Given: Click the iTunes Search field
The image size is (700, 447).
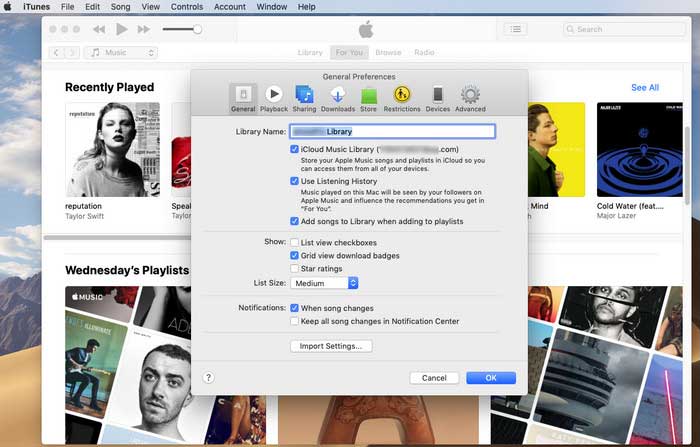Looking at the screenshot, I should coord(624,29).
